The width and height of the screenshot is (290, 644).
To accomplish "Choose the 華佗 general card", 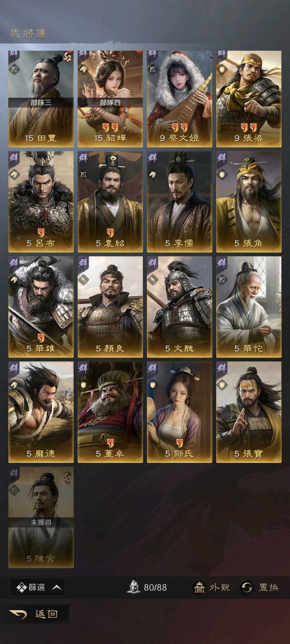I will [x=249, y=307].
